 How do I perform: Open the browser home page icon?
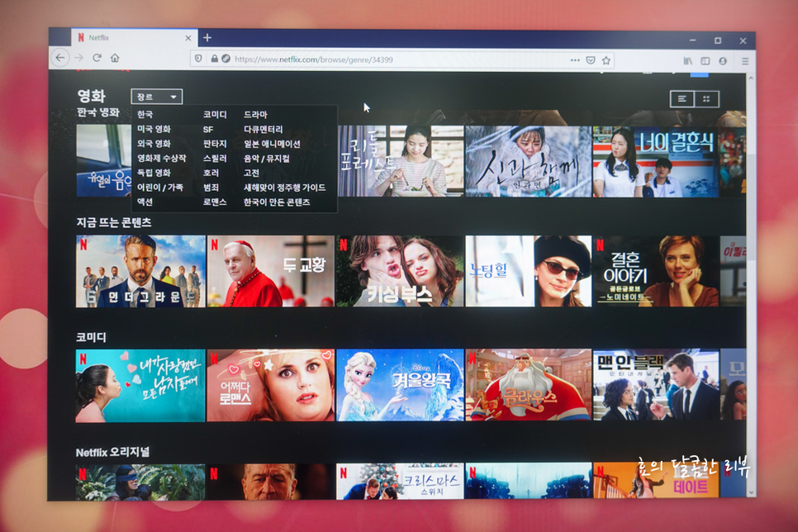pyautogui.click(x=115, y=58)
